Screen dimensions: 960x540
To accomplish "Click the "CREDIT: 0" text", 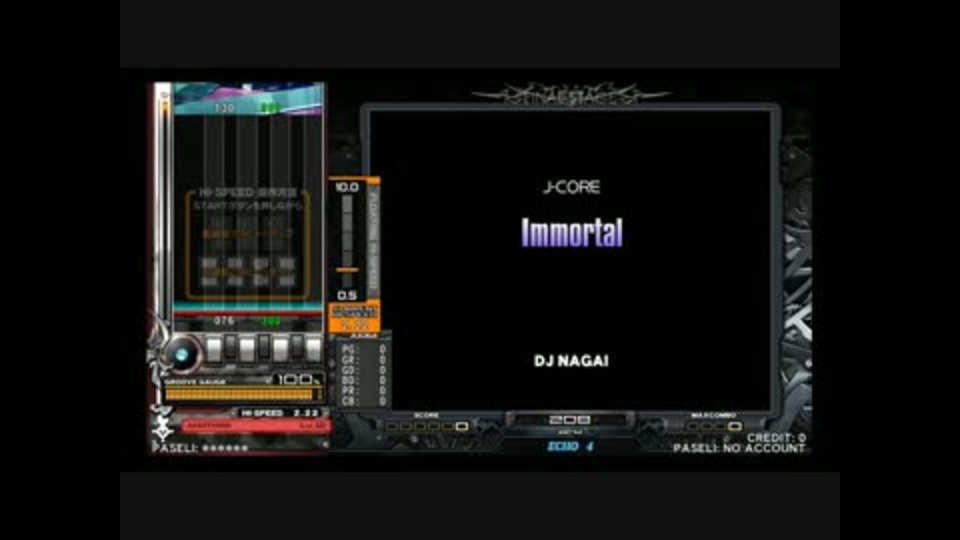I will (776, 438).
